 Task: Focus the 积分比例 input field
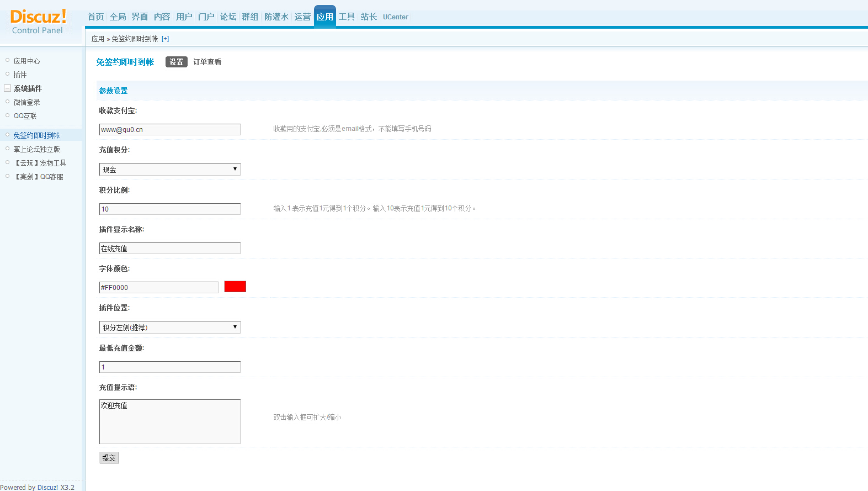(169, 209)
